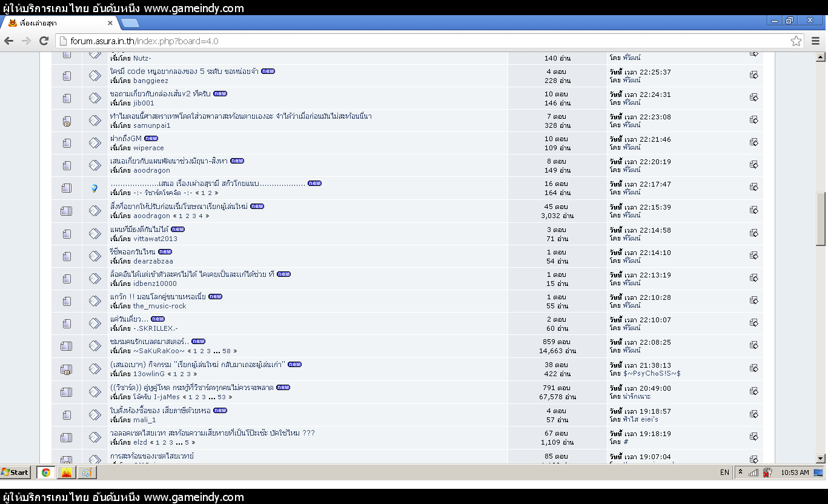Jump to last post in 13owlinG's topic

coord(753,369)
